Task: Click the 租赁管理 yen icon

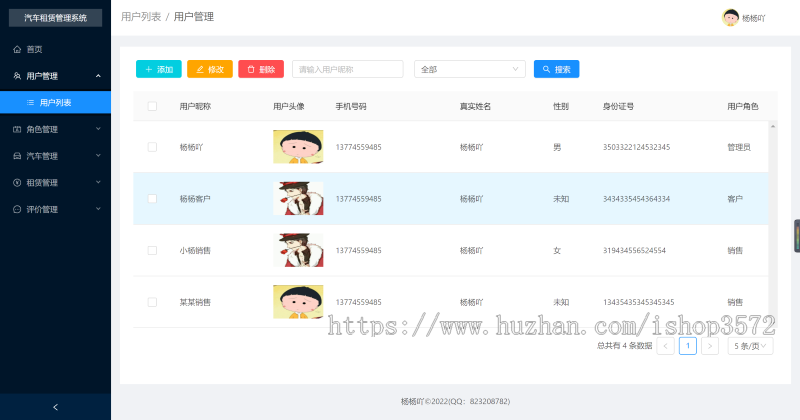Action: coord(17,183)
